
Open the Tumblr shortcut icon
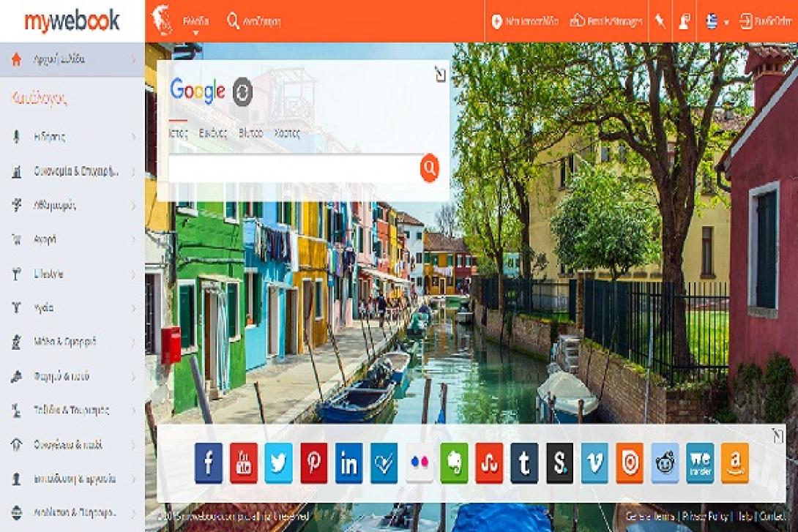[524, 463]
